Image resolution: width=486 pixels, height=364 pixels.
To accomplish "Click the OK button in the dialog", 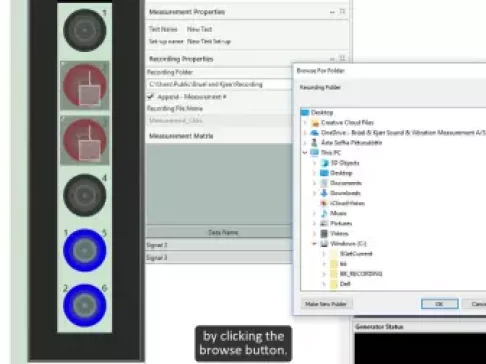I will tap(440, 304).
